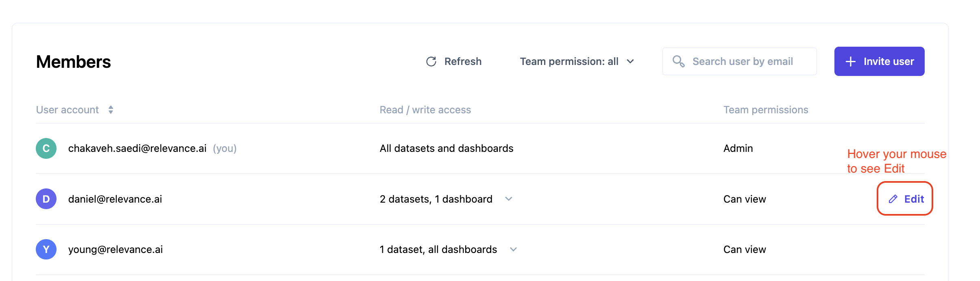The image size is (980, 281).
Task: Click the Can view permission for daniel
Action: [745, 199]
